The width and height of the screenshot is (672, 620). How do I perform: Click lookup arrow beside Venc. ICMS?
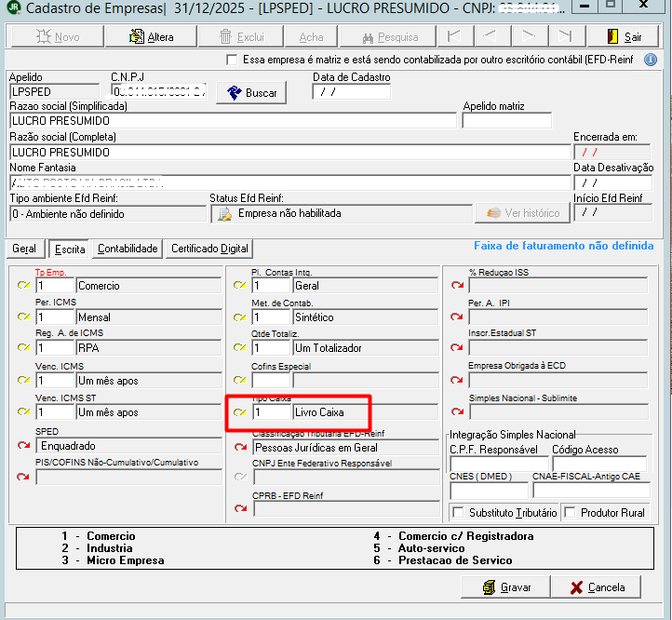tap(24, 380)
